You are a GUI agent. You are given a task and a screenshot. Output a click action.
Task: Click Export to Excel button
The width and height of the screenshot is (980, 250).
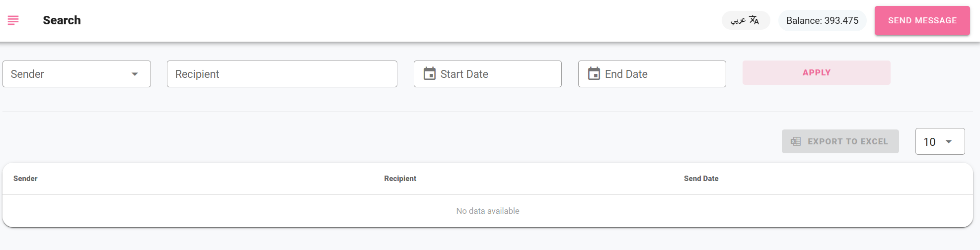[x=840, y=141]
